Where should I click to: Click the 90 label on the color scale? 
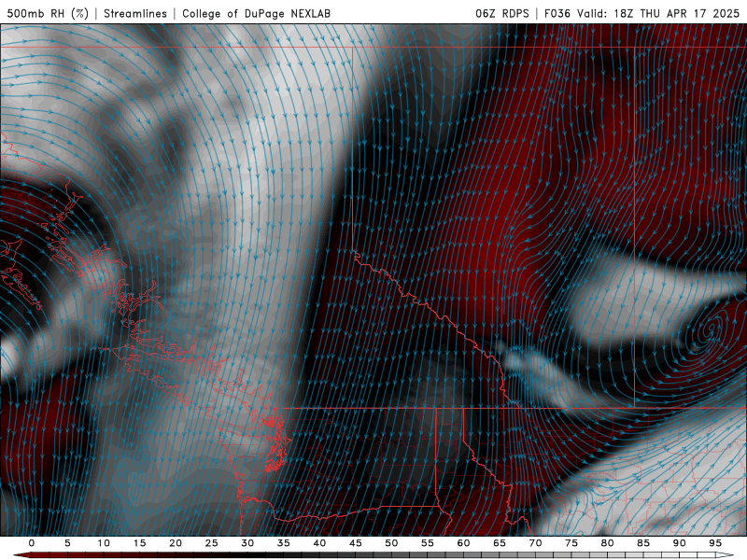pyautogui.click(x=679, y=543)
